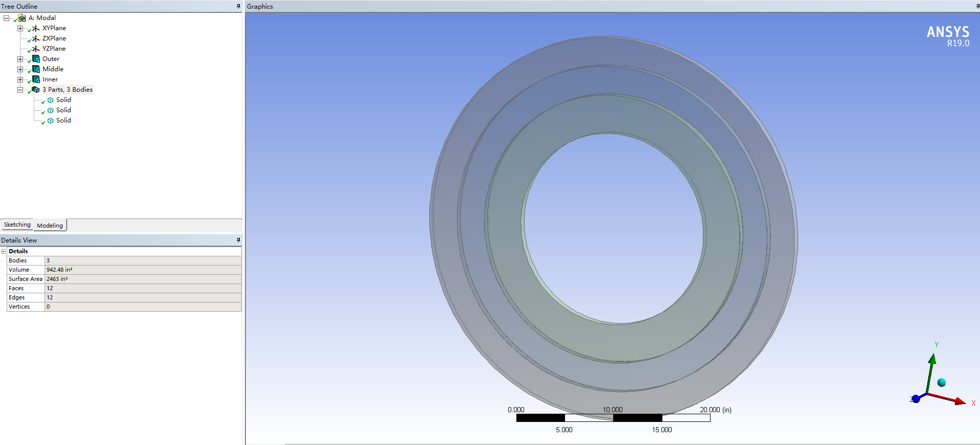Click the Surface Area row label
Viewport: 980px width, 445px height.
[x=26, y=279]
